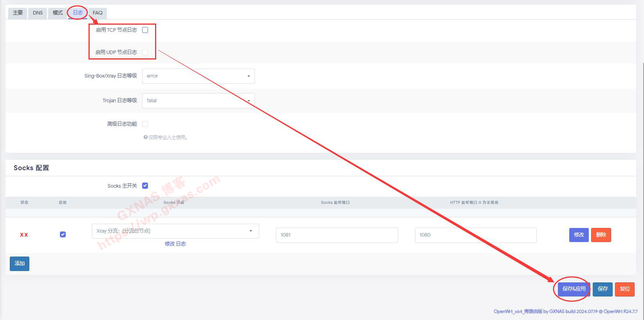Expand the Sing-Box/Xray 日志等级 dropdown
644x320 pixels.
point(198,76)
